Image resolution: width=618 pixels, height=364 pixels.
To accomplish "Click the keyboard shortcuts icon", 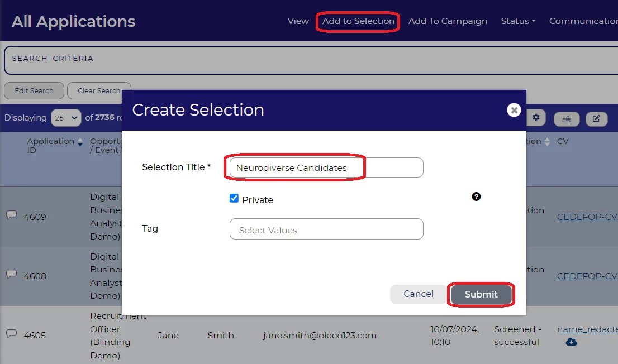I will coord(567,118).
